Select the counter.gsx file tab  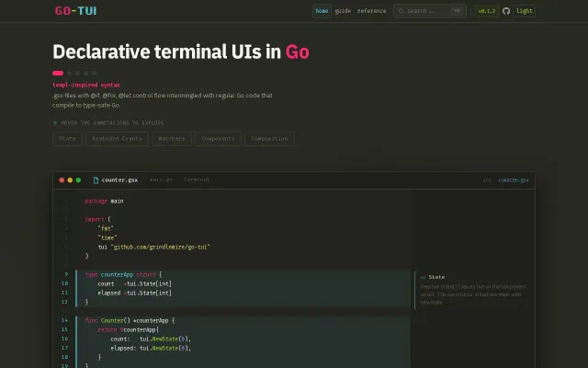tap(116, 180)
